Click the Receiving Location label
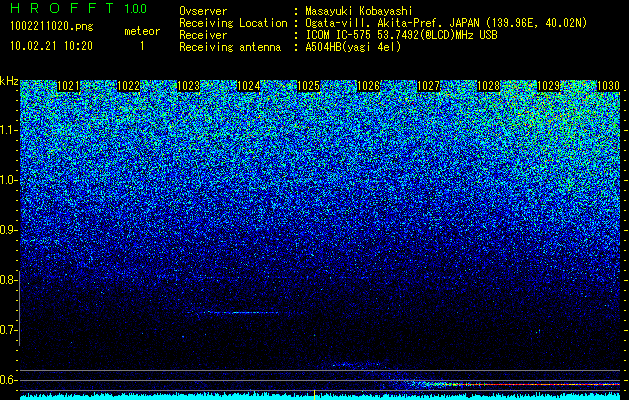Image resolution: width=629 pixels, height=400 pixels. 233,23
